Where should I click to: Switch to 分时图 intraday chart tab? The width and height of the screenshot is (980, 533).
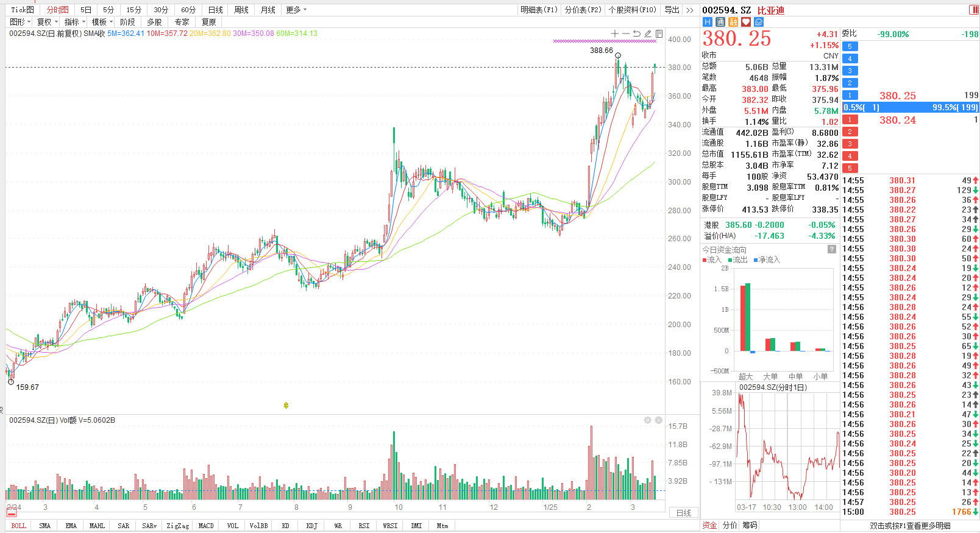point(58,10)
